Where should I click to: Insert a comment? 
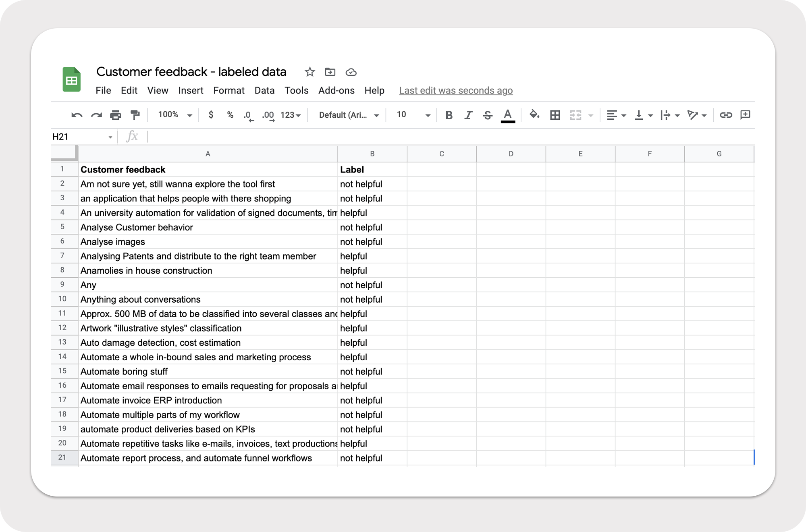point(746,115)
